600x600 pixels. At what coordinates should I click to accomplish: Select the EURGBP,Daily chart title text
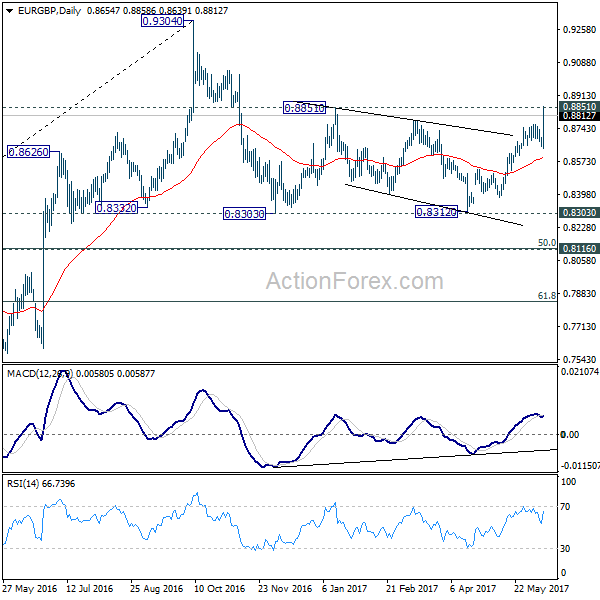click(49, 11)
